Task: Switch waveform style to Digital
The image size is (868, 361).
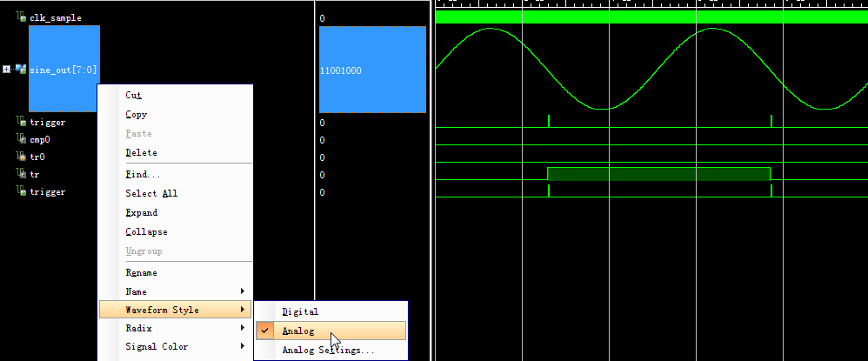Action: click(300, 311)
